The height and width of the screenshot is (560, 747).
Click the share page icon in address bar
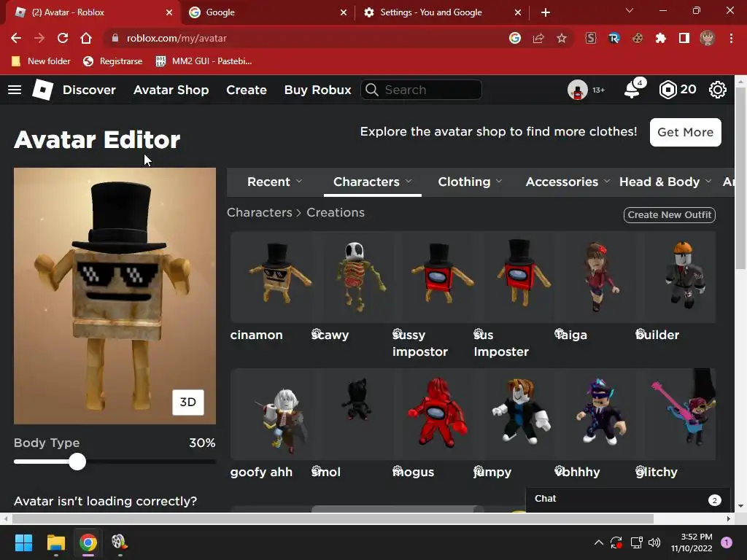coord(538,38)
